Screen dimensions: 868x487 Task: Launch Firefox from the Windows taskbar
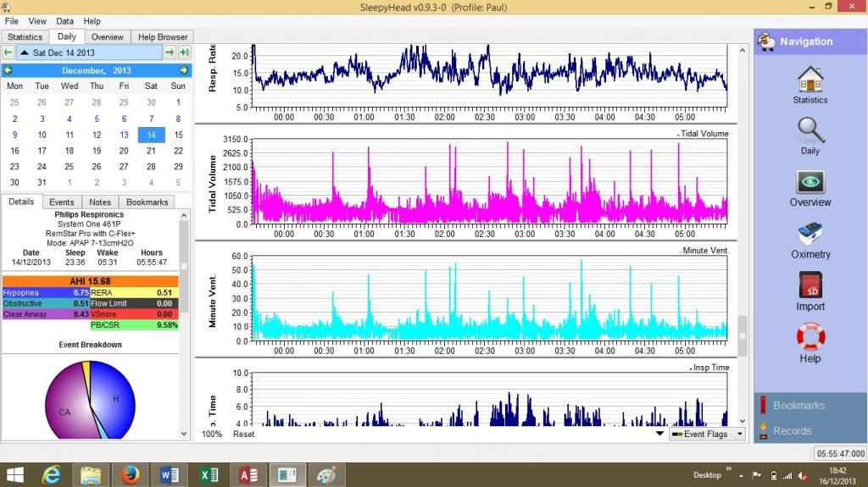pos(130,475)
